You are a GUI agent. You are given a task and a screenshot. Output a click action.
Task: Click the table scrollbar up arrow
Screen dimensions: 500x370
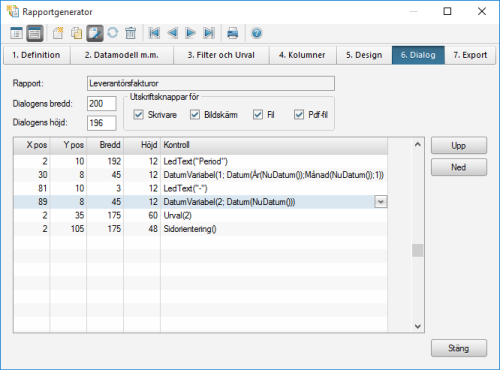pyautogui.click(x=418, y=145)
